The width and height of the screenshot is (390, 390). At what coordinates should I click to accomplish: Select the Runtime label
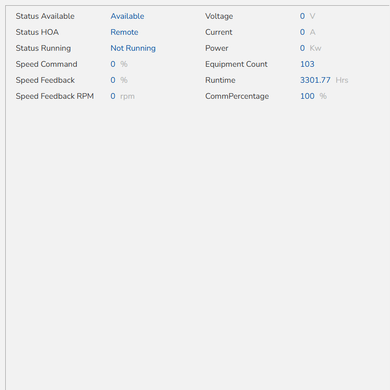click(x=220, y=80)
